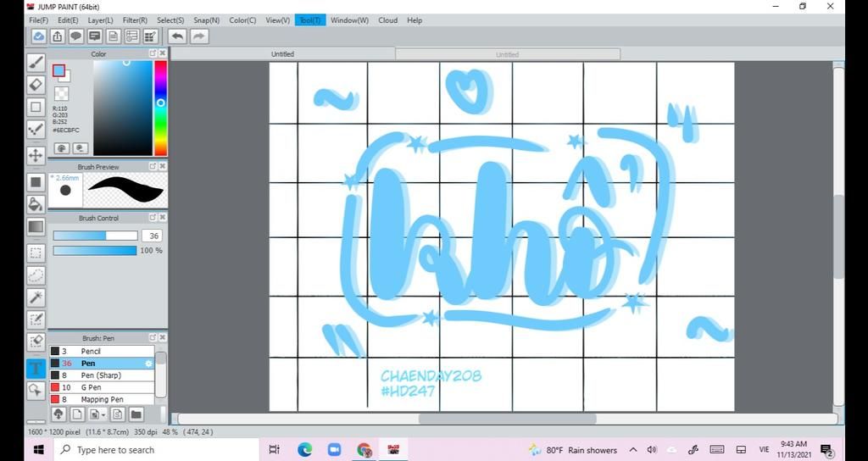Open the View menu
This screenshot has width=868, height=461.
[x=277, y=20]
